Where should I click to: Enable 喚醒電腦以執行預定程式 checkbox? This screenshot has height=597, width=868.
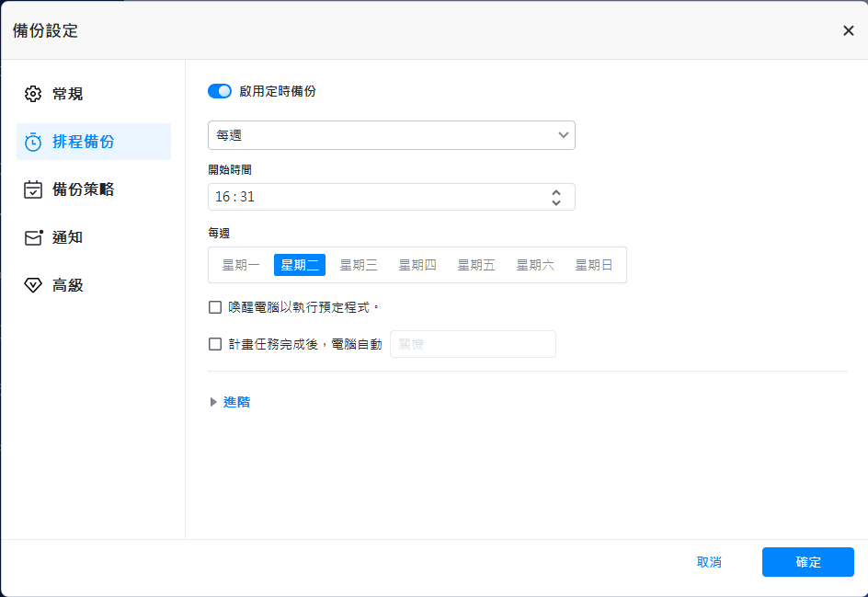(215, 307)
